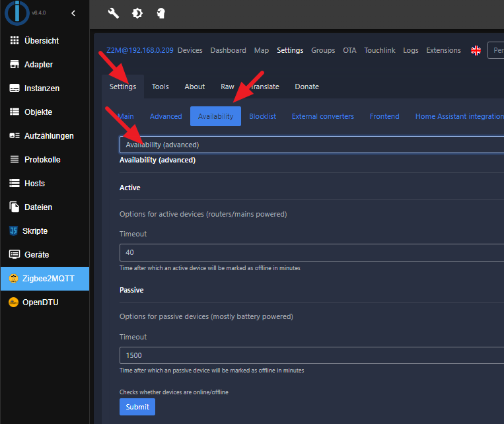Click the Skripte JS icon
This screenshot has width=504, height=424.
pyautogui.click(x=13, y=230)
